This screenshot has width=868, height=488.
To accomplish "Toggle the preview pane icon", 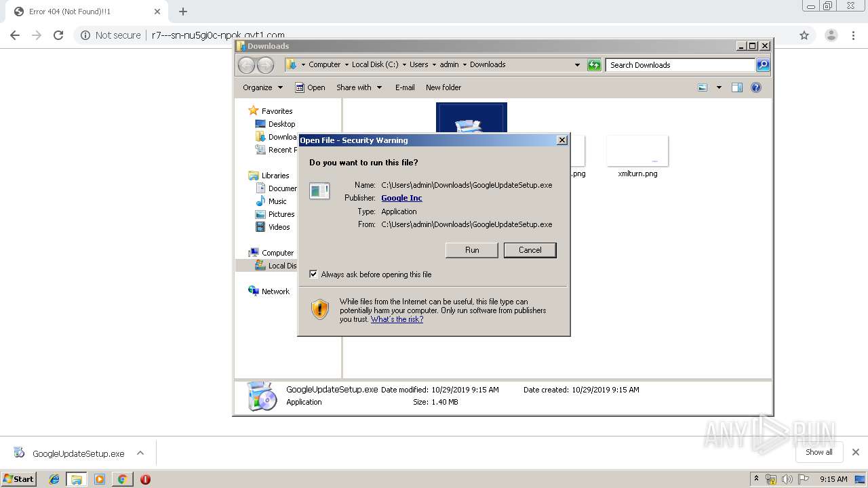I will click(x=737, y=87).
